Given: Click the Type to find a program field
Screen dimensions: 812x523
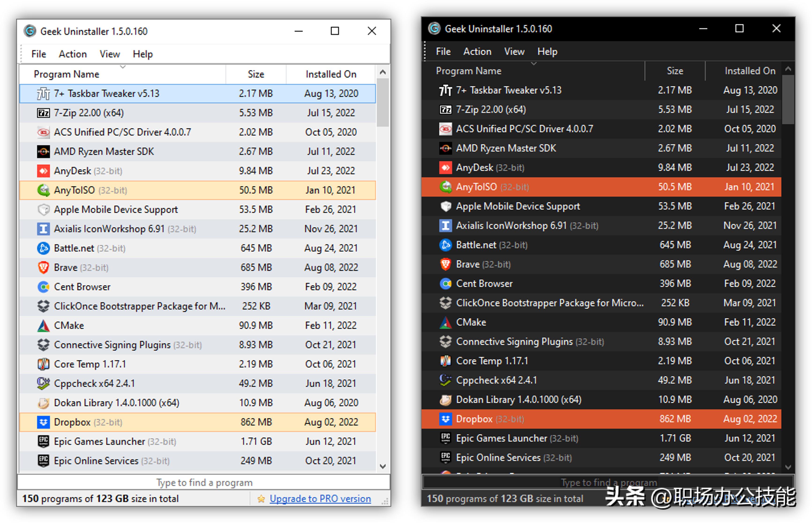Looking at the screenshot, I should [x=204, y=482].
